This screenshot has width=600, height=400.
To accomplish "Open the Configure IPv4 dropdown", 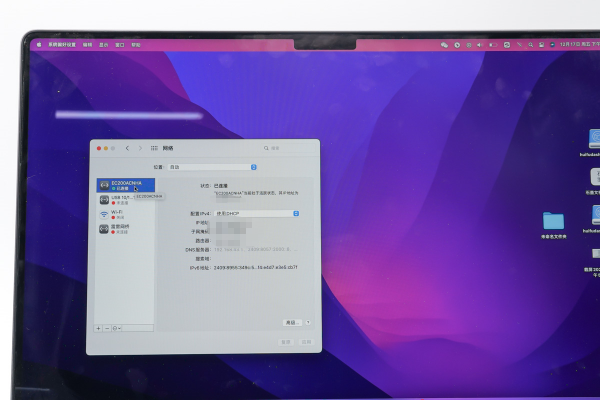I will click(x=258, y=213).
